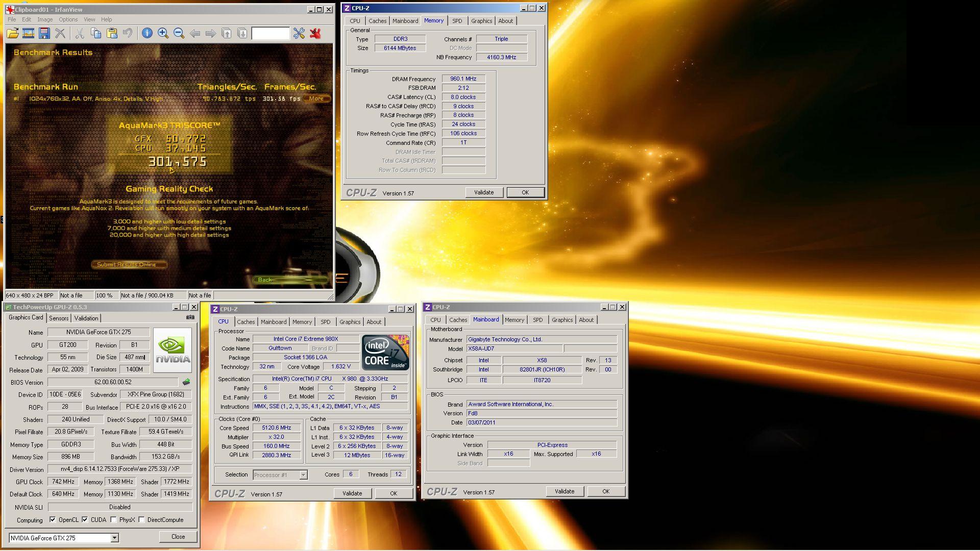This screenshot has width=980, height=551.
Task: Go to previous page icon
Action: click(227, 33)
